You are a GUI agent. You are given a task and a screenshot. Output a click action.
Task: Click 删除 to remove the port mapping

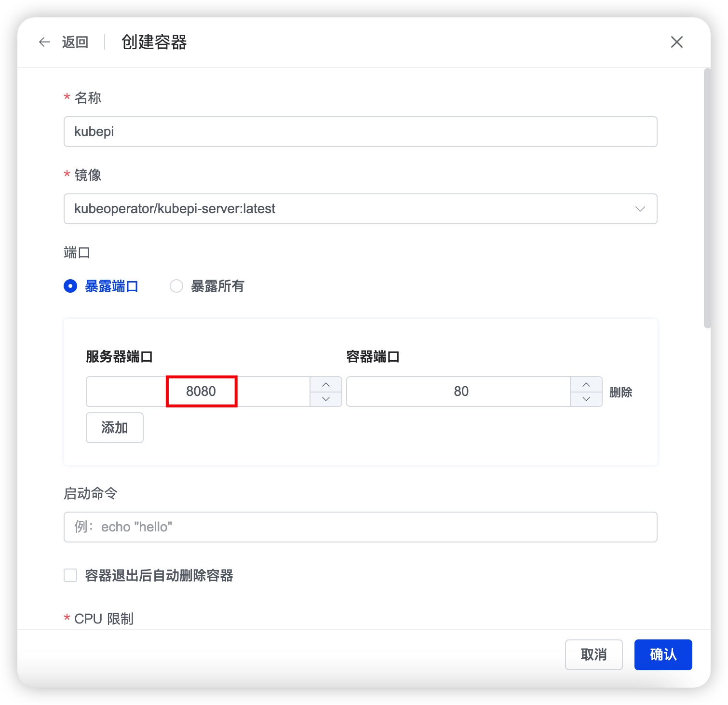622,392
